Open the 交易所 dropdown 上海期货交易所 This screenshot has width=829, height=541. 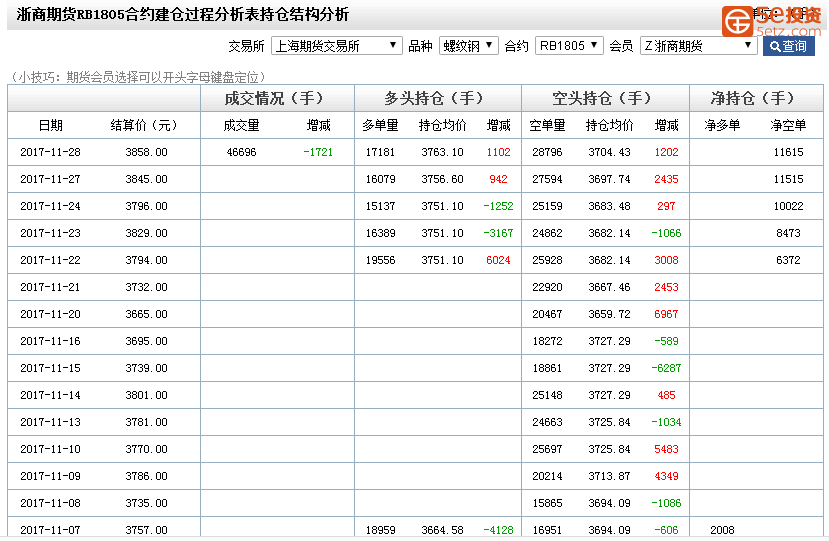pyautogui.click(x=336, y=46)
